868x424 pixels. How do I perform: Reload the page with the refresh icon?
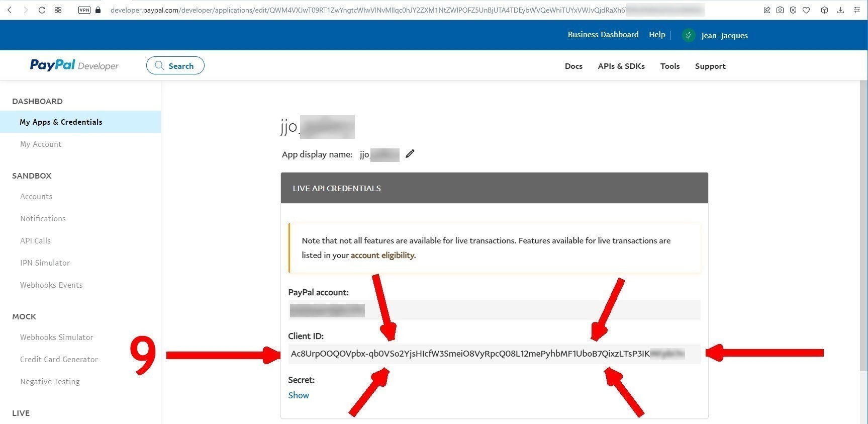(42, 10)
